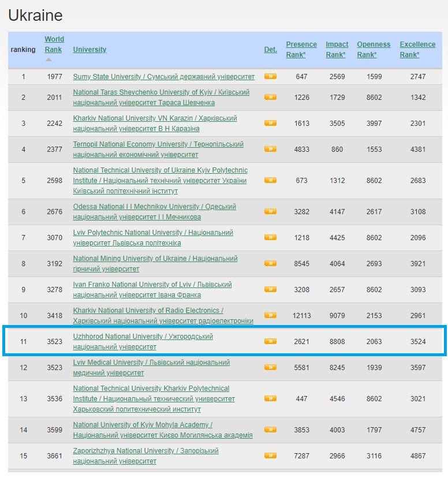Select world rank value 1977
The image size is (448, 478).
click(54, 77)
